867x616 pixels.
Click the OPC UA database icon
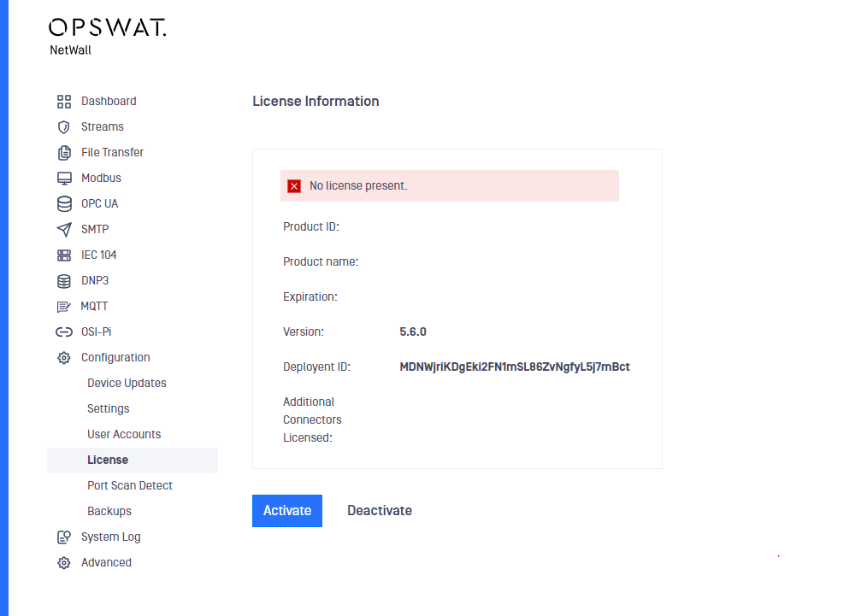(64, 204)
